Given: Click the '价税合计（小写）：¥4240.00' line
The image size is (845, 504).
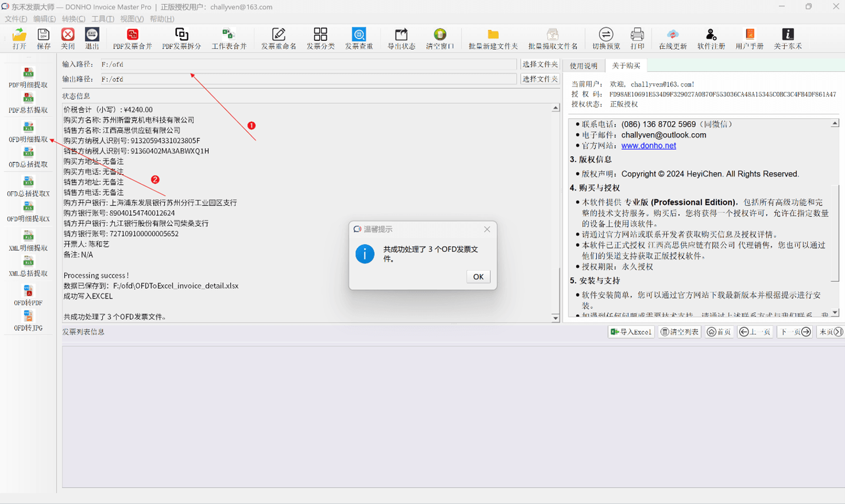Looking at the screenshot, I should coord(108,110).
